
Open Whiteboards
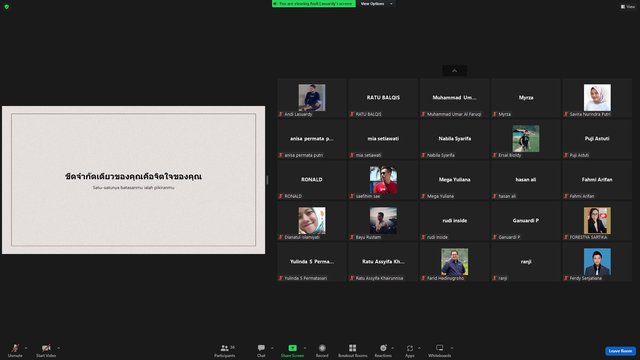click(x=440, y=350)
